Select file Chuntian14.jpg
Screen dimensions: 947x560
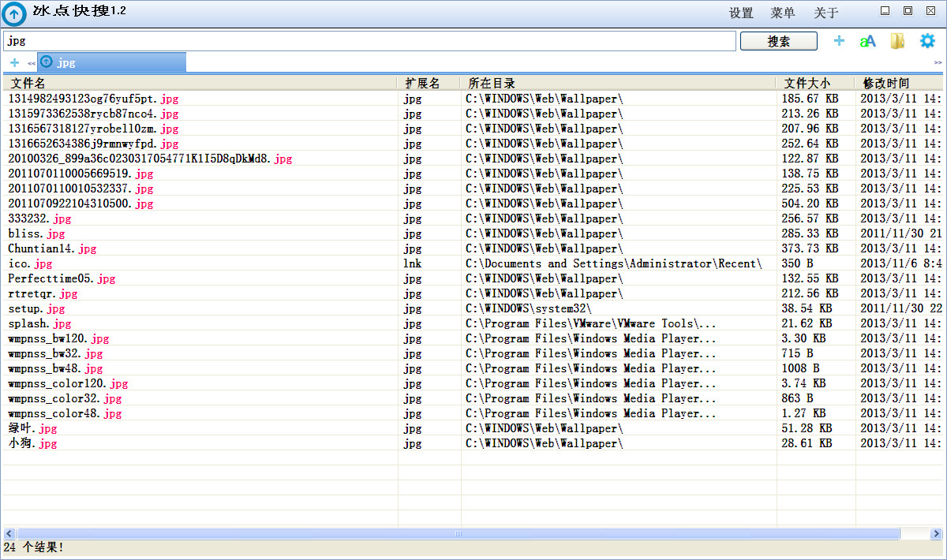tap(52, 248)
